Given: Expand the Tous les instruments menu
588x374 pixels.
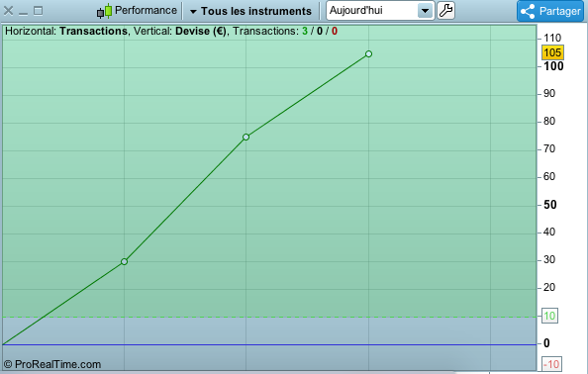Looking at the screenshot, I should 250,11.
